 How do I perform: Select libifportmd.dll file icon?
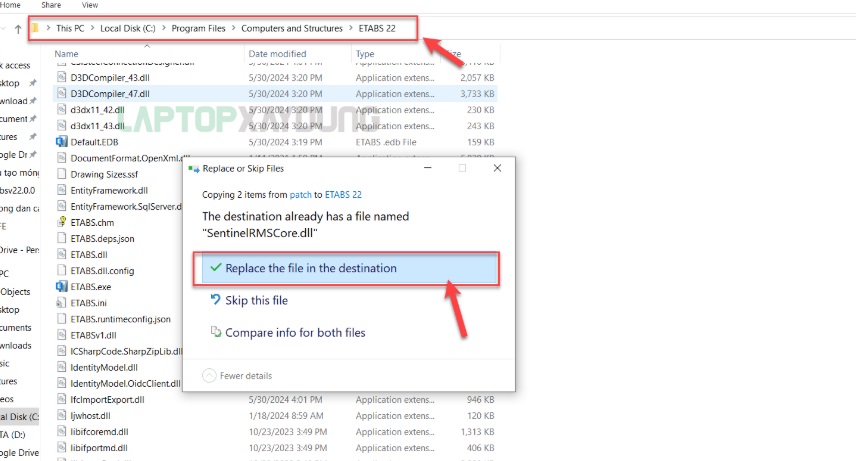pyautogui.click(x=62, y=448)
